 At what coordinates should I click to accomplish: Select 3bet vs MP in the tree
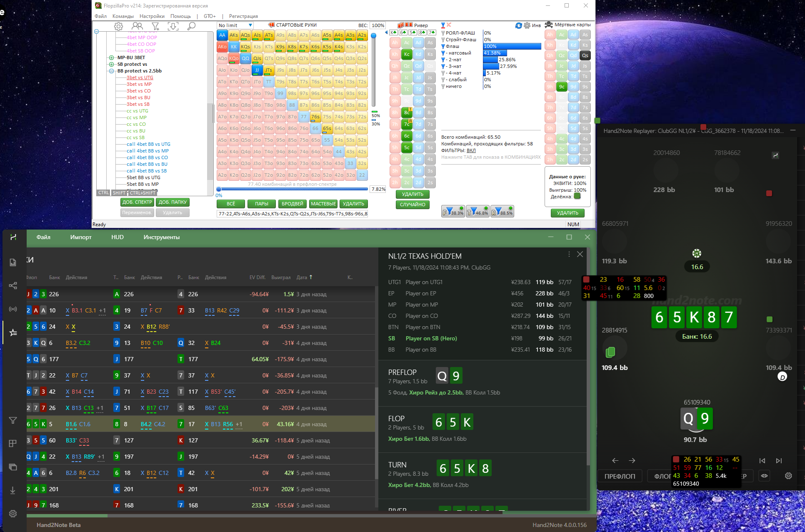coord(139,84)
